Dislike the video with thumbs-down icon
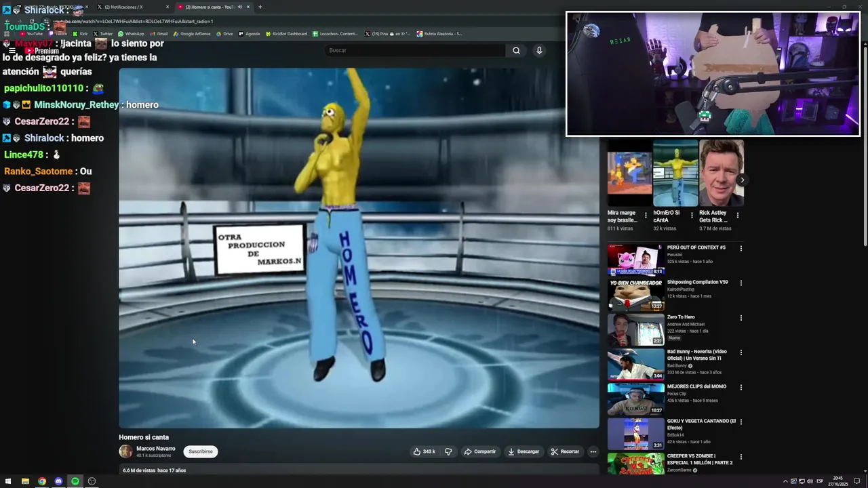Viewport: 868px width, 488px height. pyautogui.click(x=448, y=451)
